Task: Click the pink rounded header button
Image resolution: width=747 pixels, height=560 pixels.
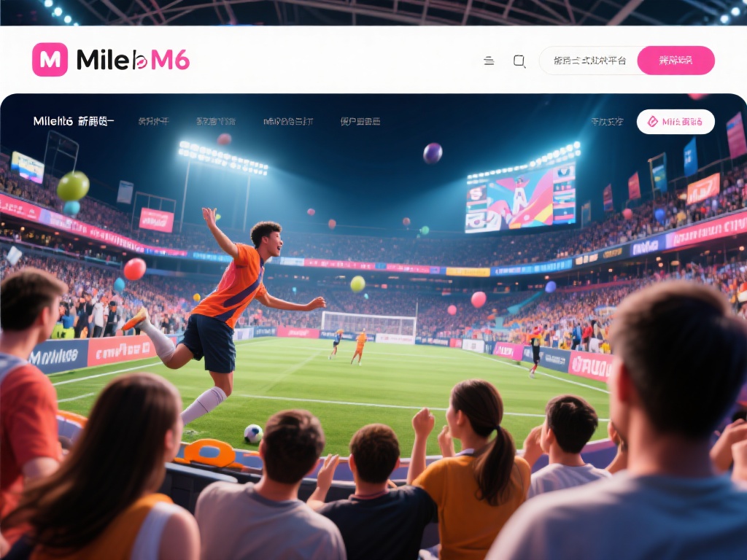Action: click(676, 61)
